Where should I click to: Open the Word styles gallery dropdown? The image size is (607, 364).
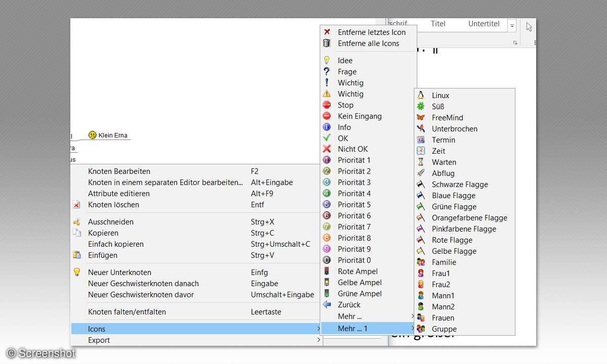point(512,25)
